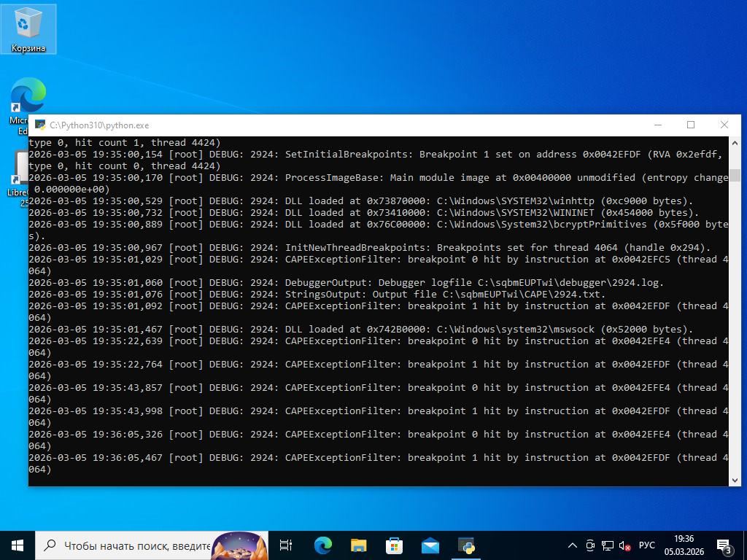The width and height of the screenshot is (747, 560).
Task: Open File Explorer from the taskbar
Action: pos(358,545)
